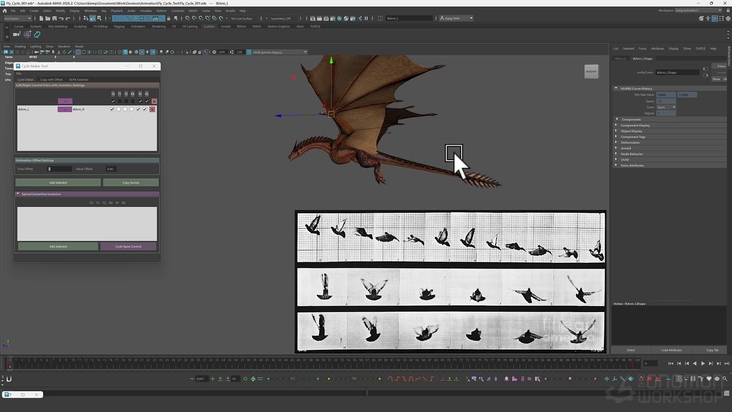
Task: Open a scene with the folder icon
Action: (x=48, y=18)
